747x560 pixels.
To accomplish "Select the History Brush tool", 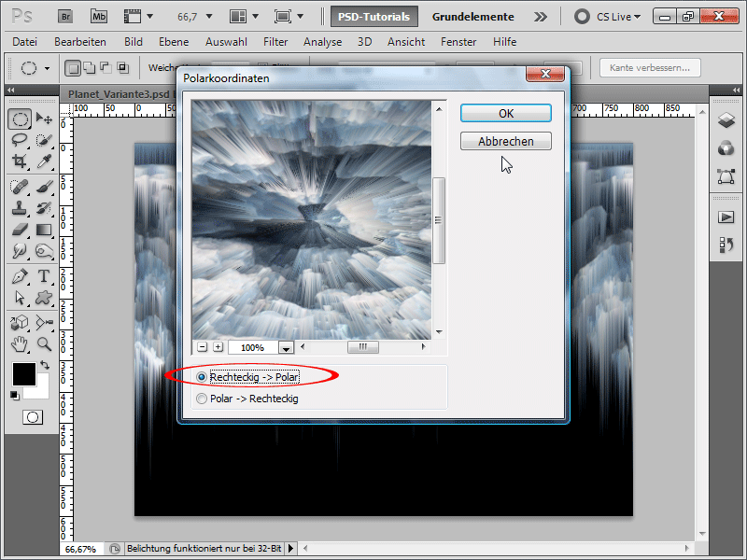I will (x=44, y=208).
